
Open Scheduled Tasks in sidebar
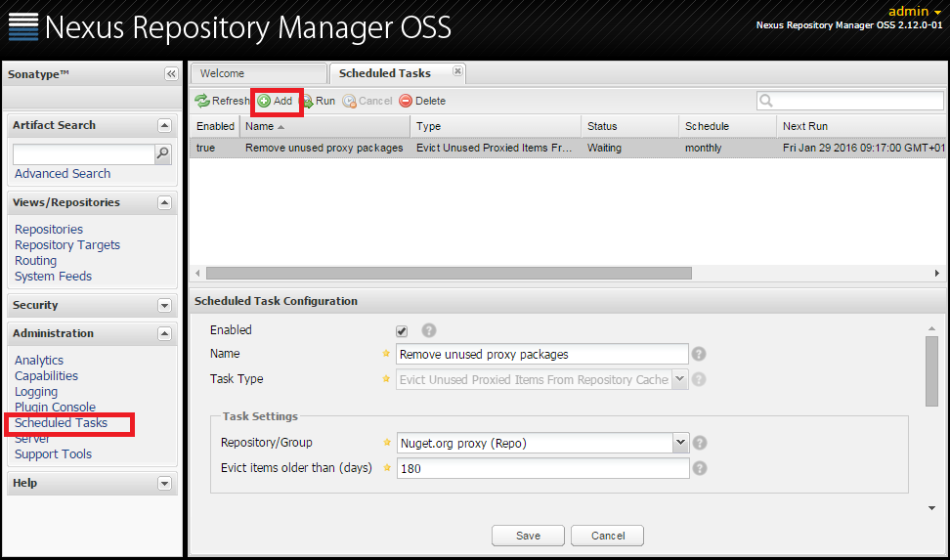tap(61, 423)
